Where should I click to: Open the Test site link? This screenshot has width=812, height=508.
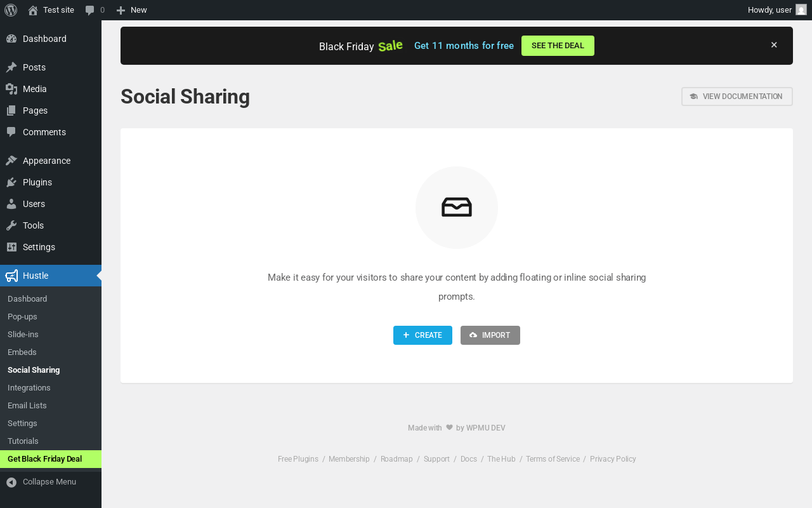pos(51,10)
